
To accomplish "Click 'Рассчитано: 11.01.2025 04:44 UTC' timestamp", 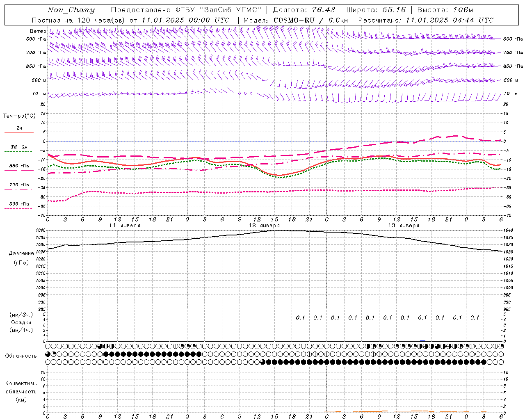I will 426,20.
